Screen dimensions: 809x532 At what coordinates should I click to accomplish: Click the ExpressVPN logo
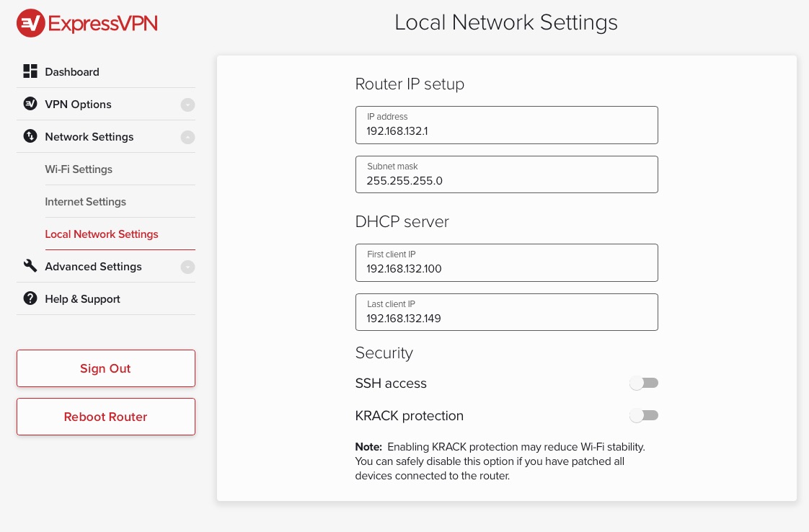[x=86, y=22]
